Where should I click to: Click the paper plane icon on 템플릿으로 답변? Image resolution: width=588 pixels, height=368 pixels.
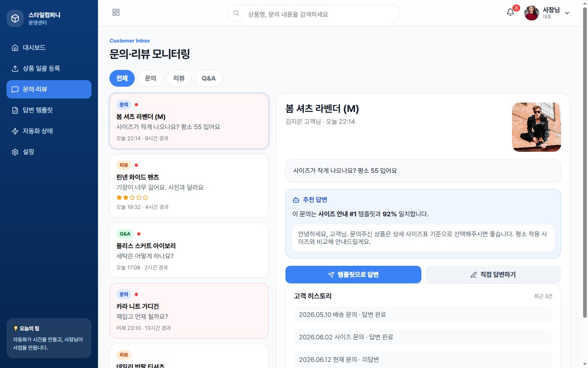[x=331, y=275]
